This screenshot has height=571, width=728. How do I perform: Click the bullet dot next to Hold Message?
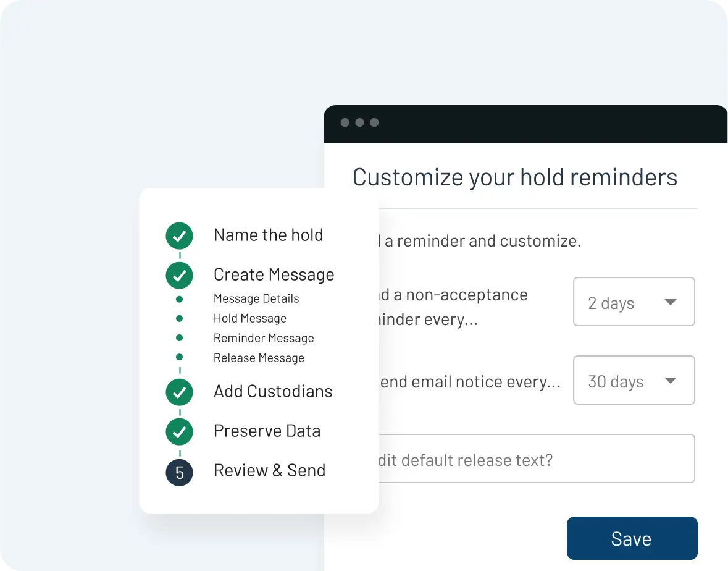(x=179, y=318)
